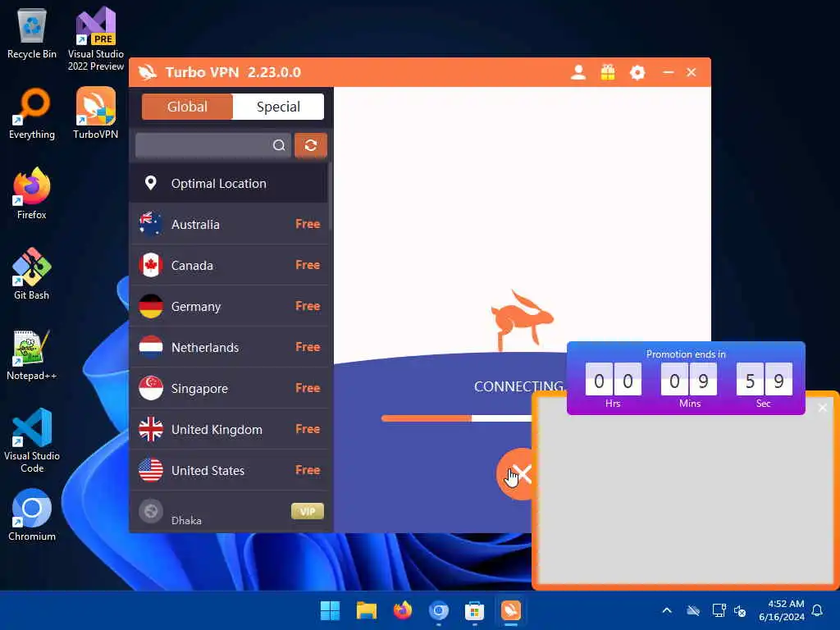
Task: Click the network display tray icon
Action: tap(719, 610)
